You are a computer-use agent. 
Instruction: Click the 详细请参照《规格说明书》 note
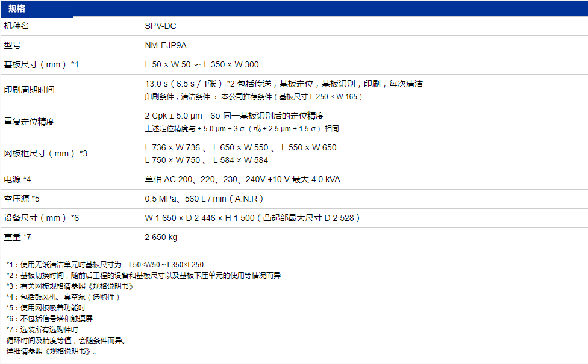click(51, 351)
